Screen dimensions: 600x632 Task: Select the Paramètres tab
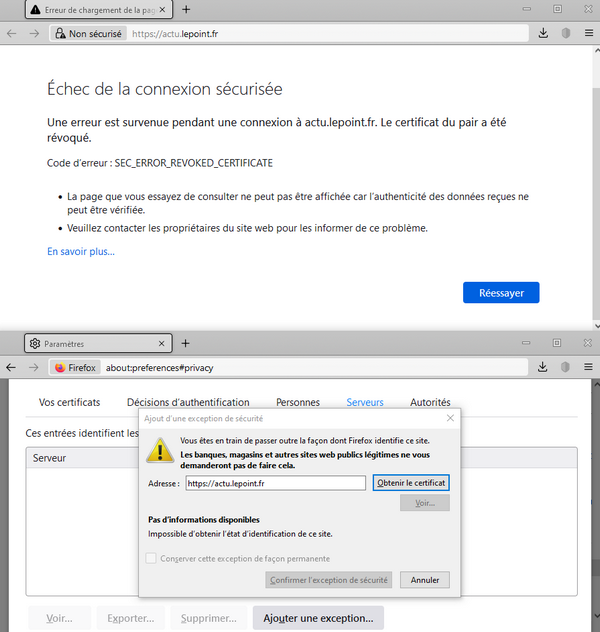click(98, 343)
